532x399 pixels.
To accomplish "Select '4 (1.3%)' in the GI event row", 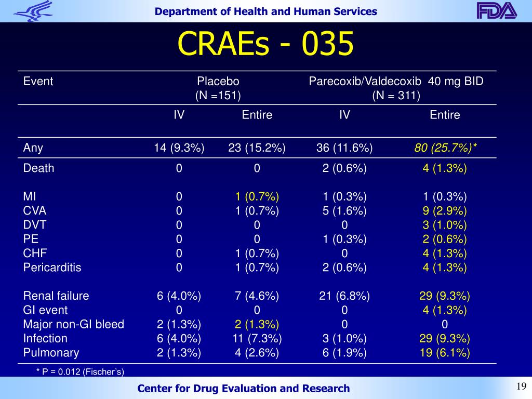I will coord(445,310).
